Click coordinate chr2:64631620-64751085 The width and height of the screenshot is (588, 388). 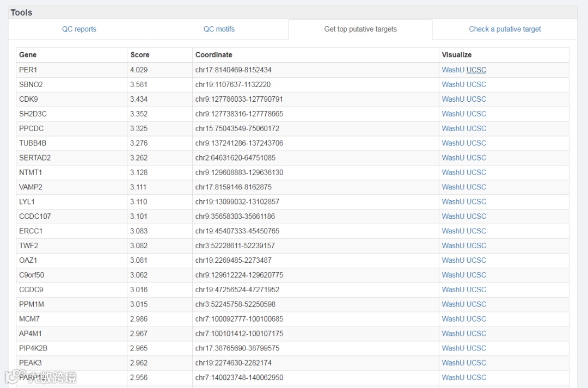pos(235,157)
